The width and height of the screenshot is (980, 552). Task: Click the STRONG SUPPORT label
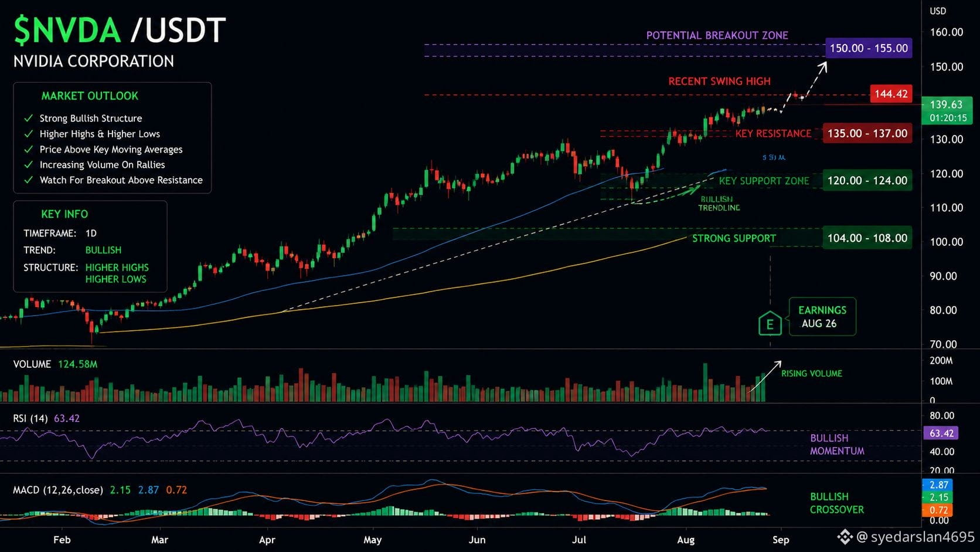click(734, 239)
